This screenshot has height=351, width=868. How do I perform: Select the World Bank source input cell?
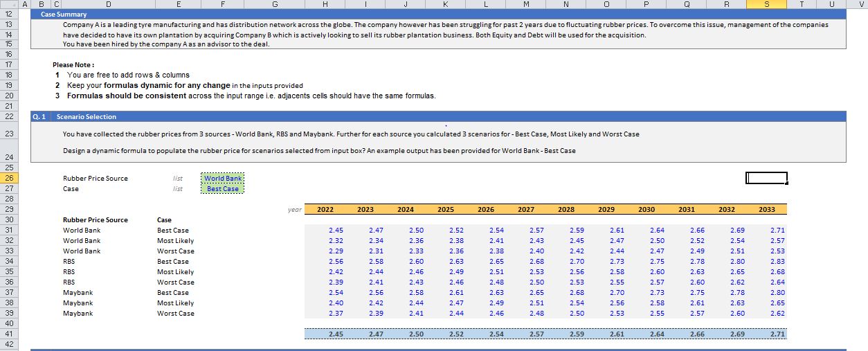[x=223, y=179]
